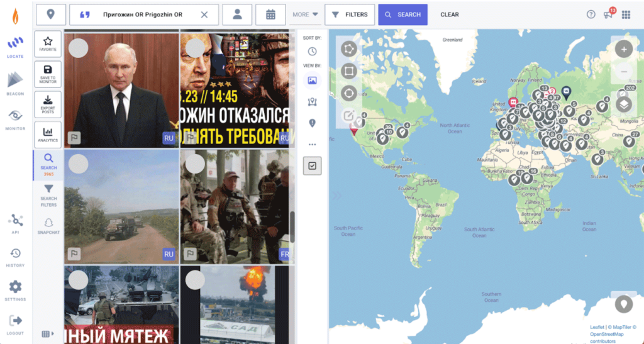Open the author/person filter
The height and width of the screenshot is (344, 644).
237,14
